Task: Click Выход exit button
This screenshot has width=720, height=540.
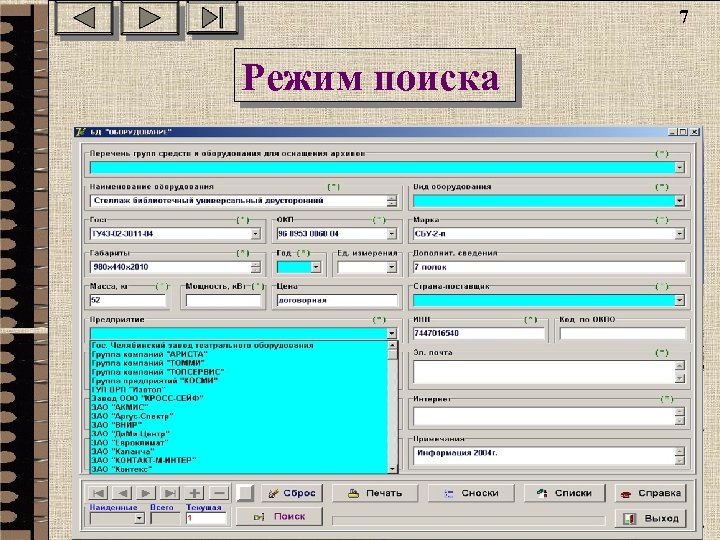Action: click(650, 518)
